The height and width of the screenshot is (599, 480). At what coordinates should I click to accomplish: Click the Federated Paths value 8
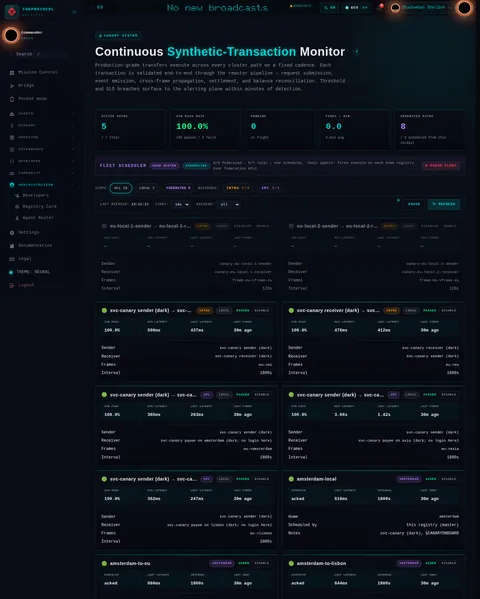tap(403, 126)
